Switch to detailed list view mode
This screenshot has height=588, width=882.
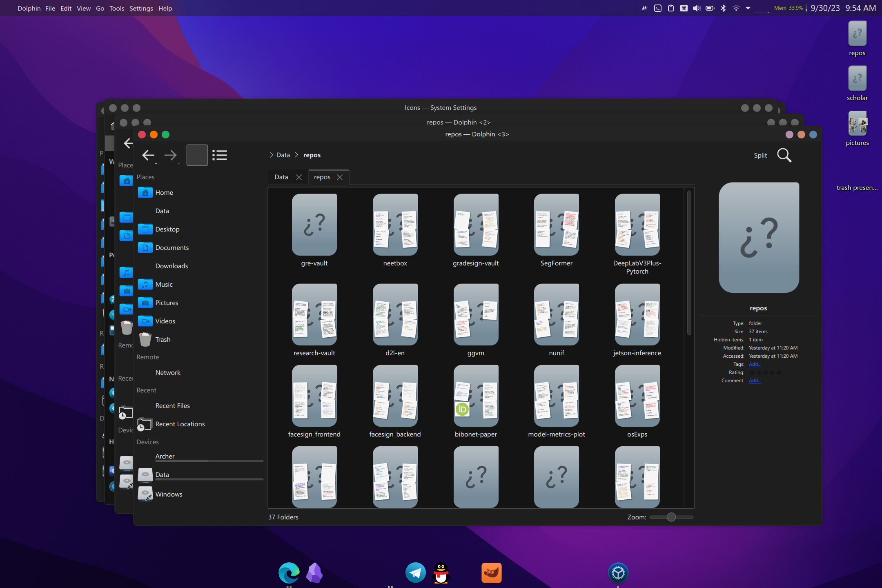[220, 155]
